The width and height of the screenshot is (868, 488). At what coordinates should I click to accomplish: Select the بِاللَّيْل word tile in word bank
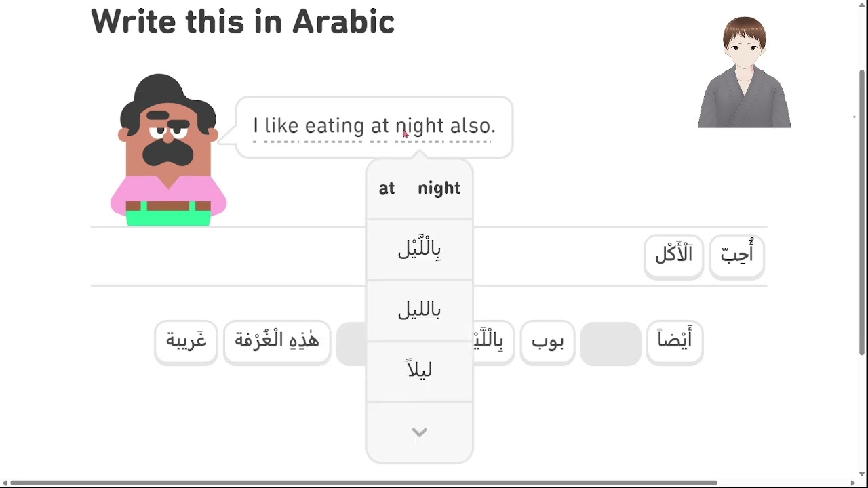(x=493, y=342)
